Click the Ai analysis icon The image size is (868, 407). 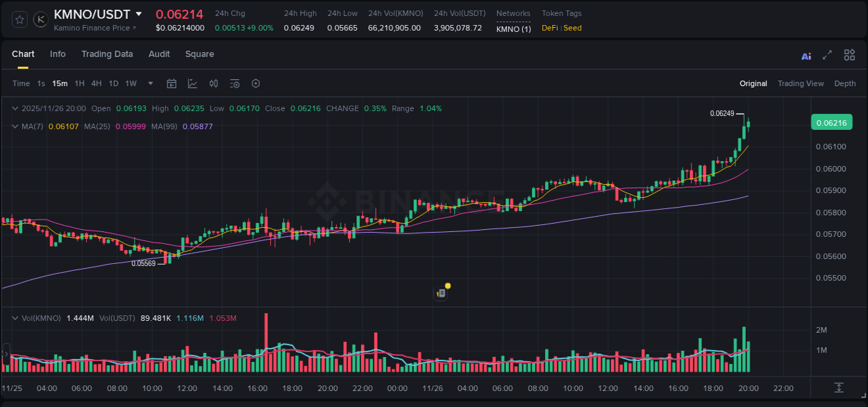(806, 55)
